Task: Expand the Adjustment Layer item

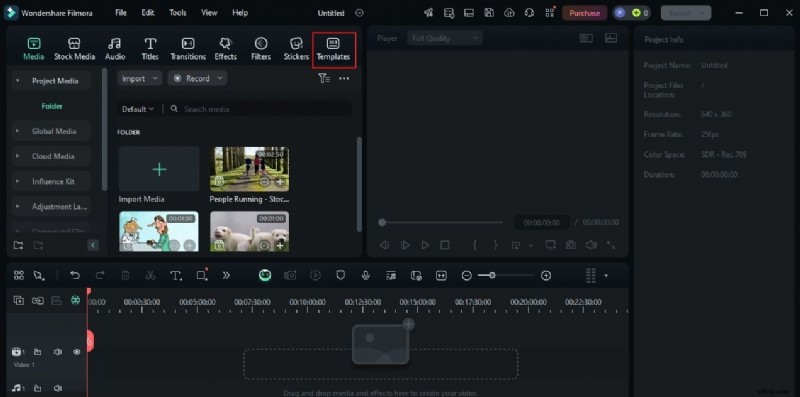Action: [18, 207]
